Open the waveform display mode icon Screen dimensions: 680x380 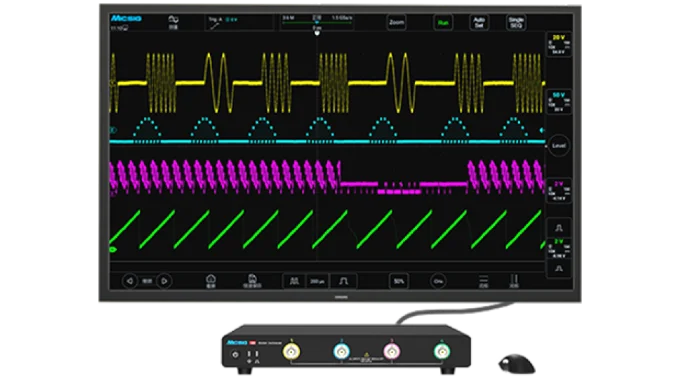(173, 22)
